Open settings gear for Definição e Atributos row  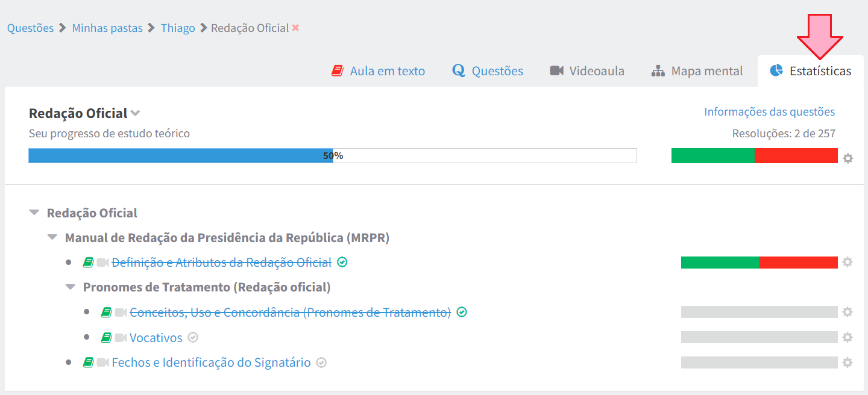(x=848, y=262)
